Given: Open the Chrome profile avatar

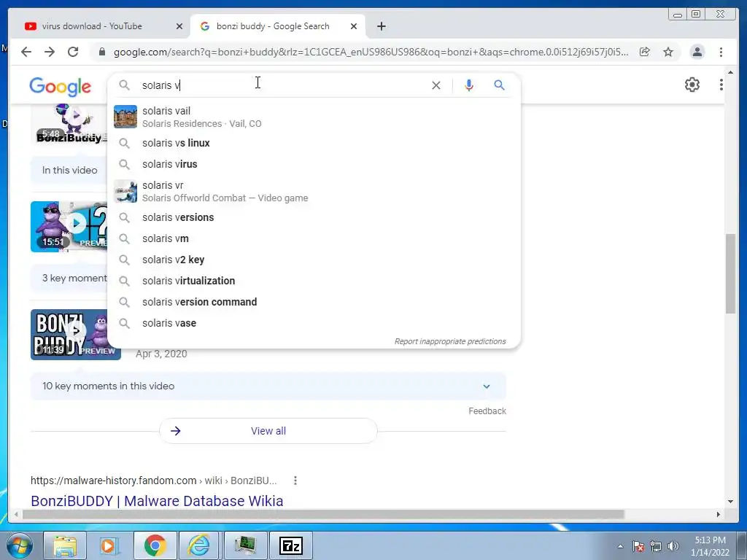Looking at the screenshot, I should pos(697,52).
